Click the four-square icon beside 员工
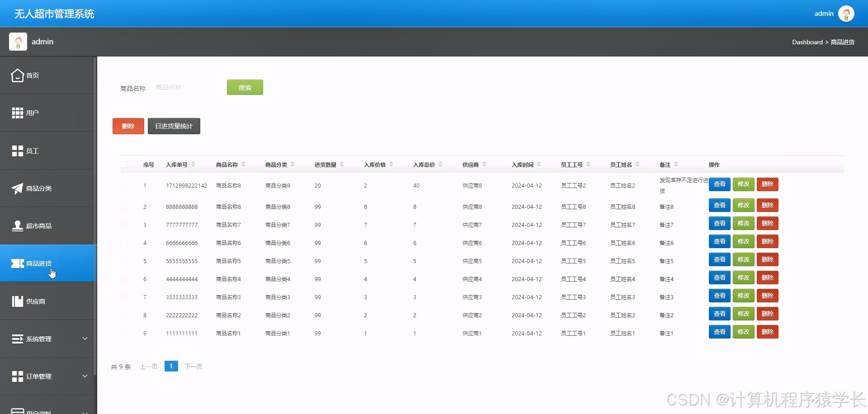The image size is (868, 414). pos(18,151)
